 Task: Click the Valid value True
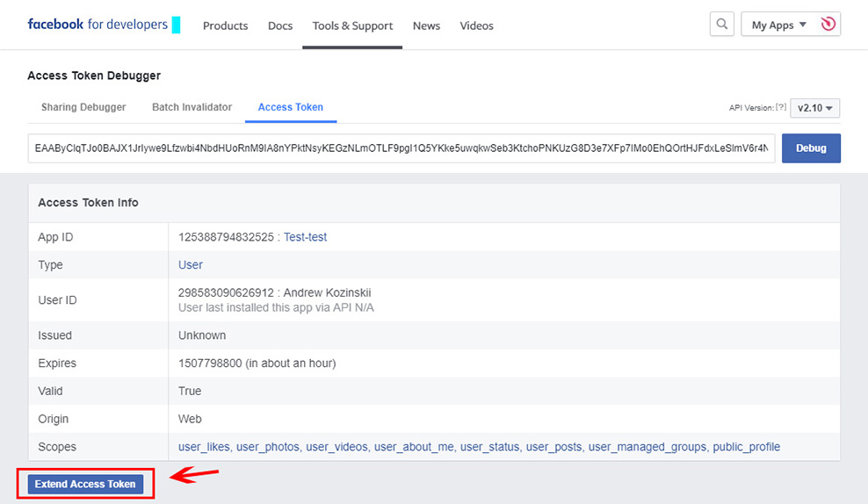(190, 391)
